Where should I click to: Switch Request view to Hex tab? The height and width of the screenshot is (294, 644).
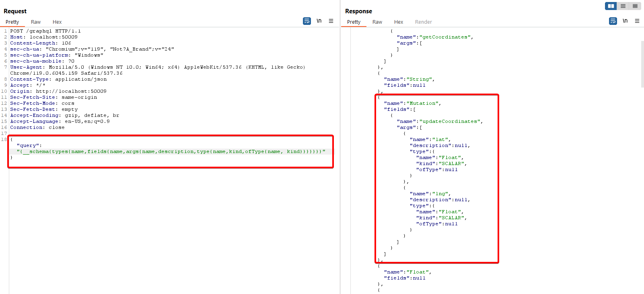(57, 22)
